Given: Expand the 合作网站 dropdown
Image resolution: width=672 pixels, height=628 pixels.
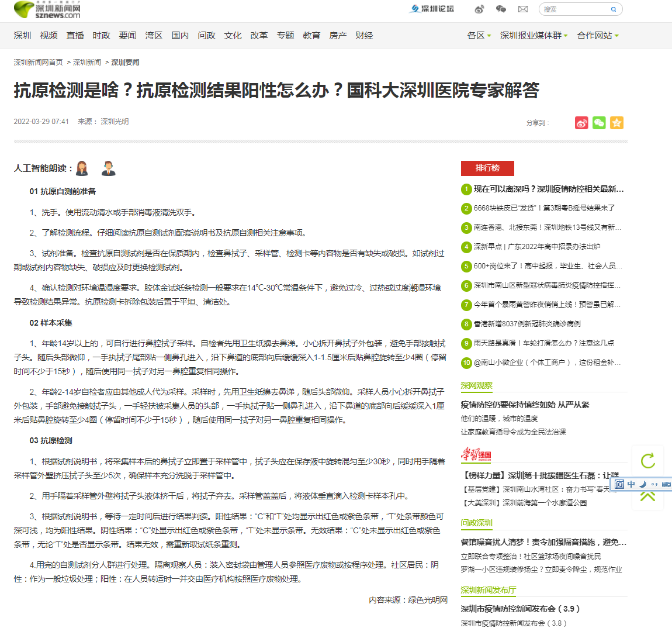Looking at the screenshot, I should [x=597, y=36].
